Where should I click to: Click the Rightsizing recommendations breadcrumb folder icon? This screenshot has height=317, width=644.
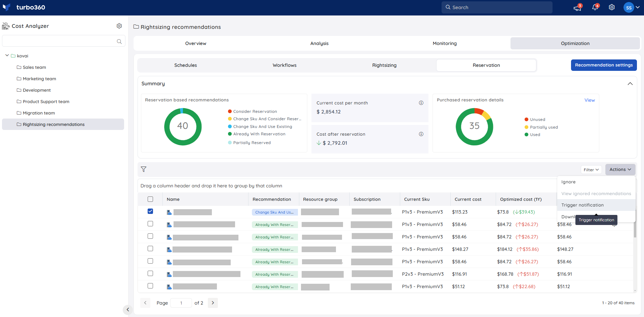[136, 27]
